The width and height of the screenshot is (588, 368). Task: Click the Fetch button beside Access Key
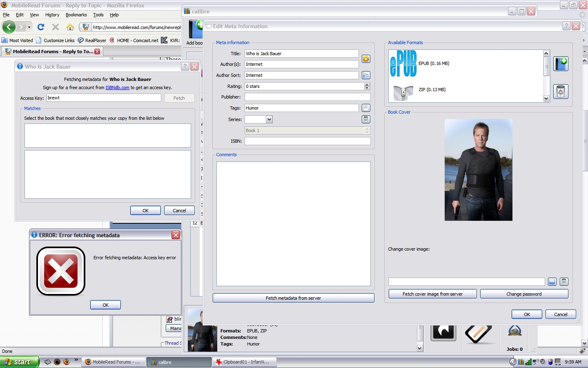point(179,98)
